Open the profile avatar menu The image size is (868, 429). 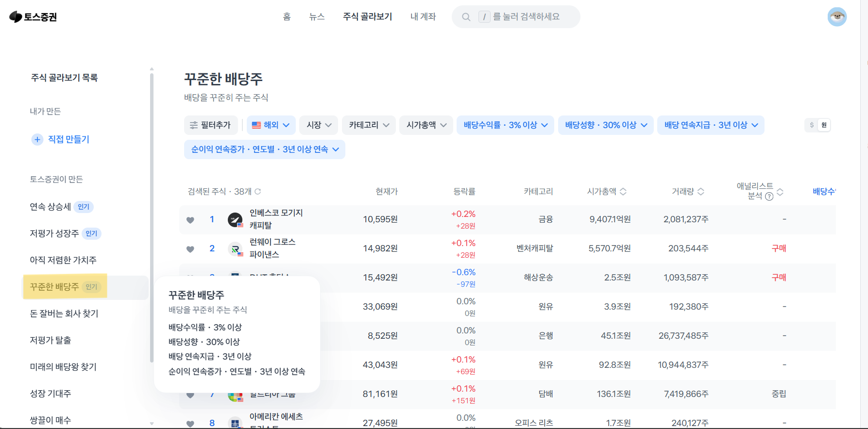[x=837, y=17]
